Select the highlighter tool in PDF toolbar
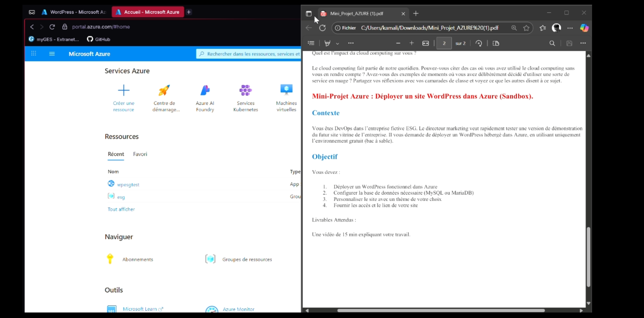The image size is (644, 318). click(x=327, y=43)
